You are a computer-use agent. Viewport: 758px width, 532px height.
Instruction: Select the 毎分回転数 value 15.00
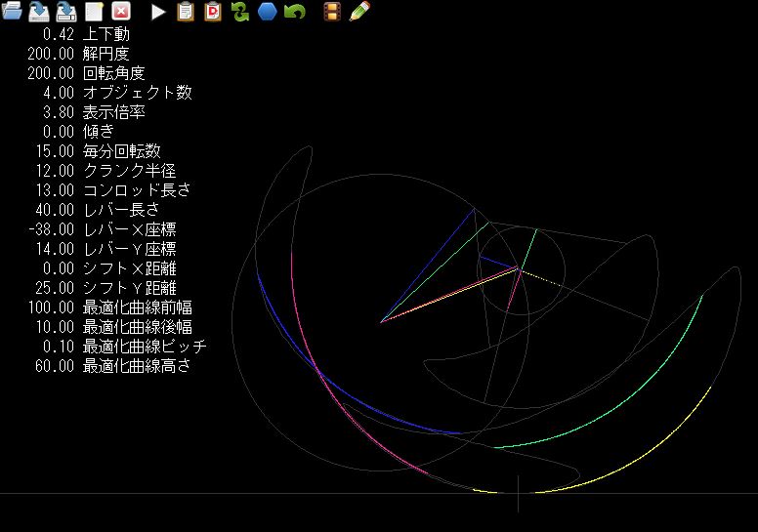[x=55, y=151]
